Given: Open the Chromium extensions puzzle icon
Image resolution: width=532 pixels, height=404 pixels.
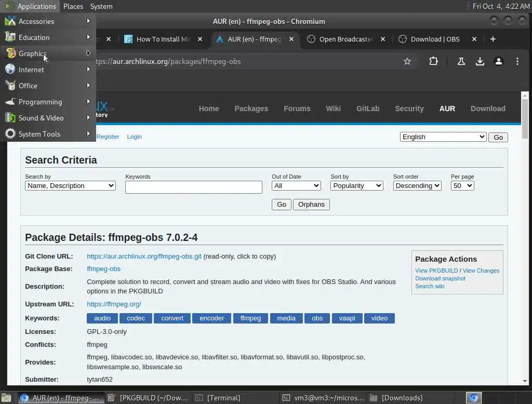Looking at the screenshot, I should click(433, 61).
